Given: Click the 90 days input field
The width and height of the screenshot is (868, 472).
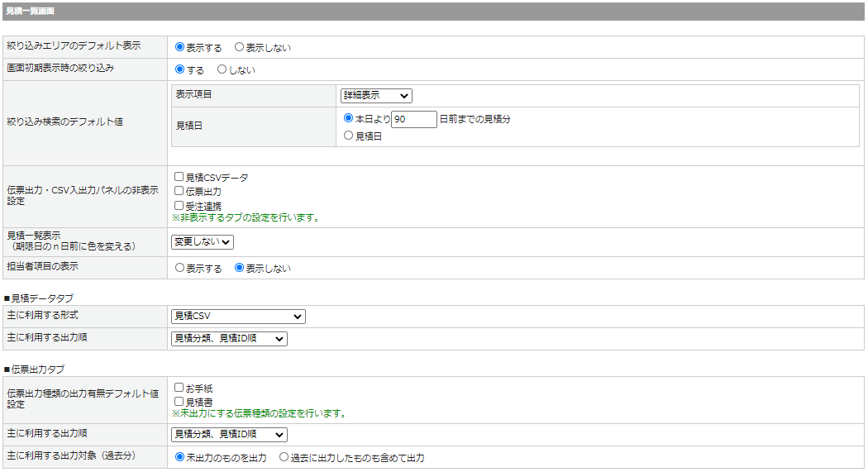Looking at the screenshot, I should pos(414,119).
